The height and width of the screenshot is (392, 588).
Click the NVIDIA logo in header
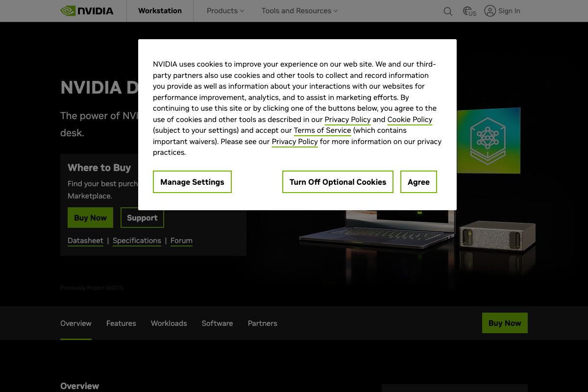pyautogui.click(x=87, y=11)
